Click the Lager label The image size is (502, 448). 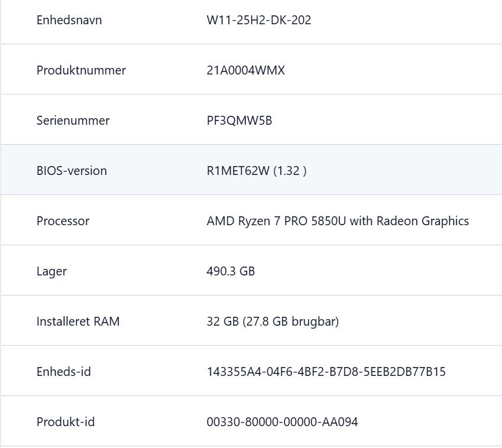51,271
